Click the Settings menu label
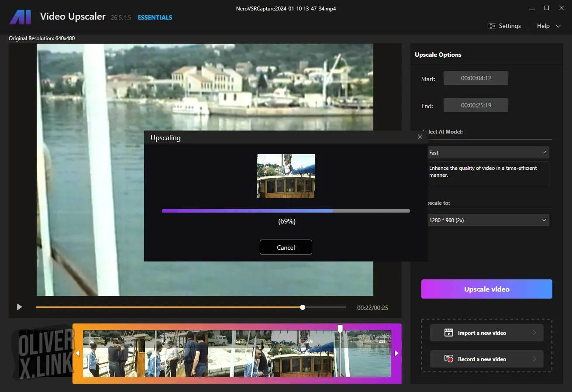The width and height of the screenshot is (572, 392). [510, 26]
